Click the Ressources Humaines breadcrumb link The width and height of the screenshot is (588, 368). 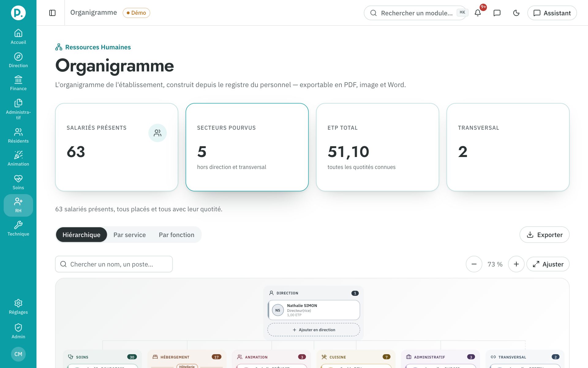click(x=93, y=47)
